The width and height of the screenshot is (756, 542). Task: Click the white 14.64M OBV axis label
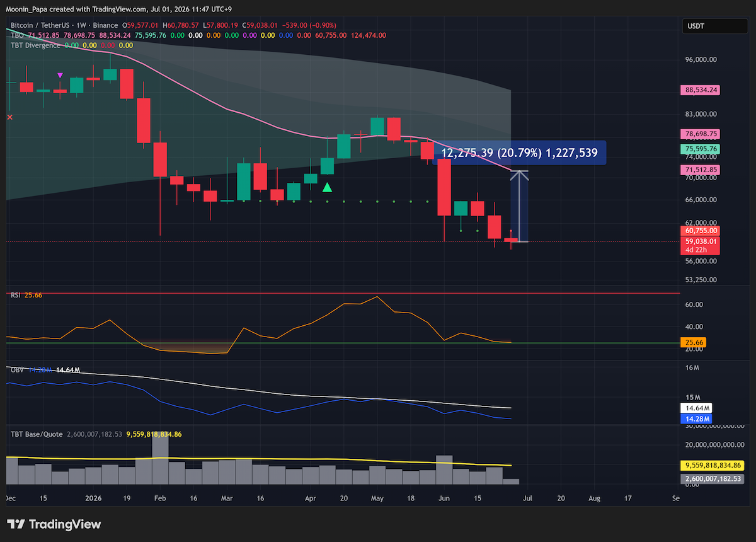697,408
